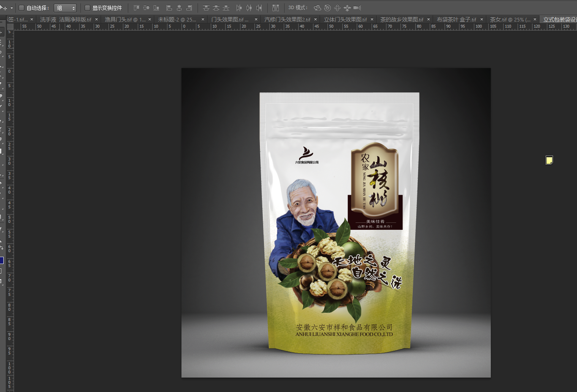The image size is (577, 392).
Task: Click the distribute left edges icon
Action: tap(239, 8)
